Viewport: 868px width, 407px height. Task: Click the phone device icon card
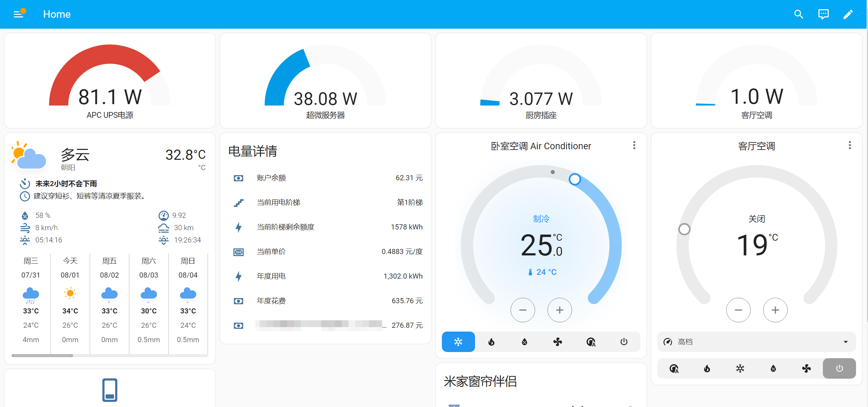click(x=110, y=390)
